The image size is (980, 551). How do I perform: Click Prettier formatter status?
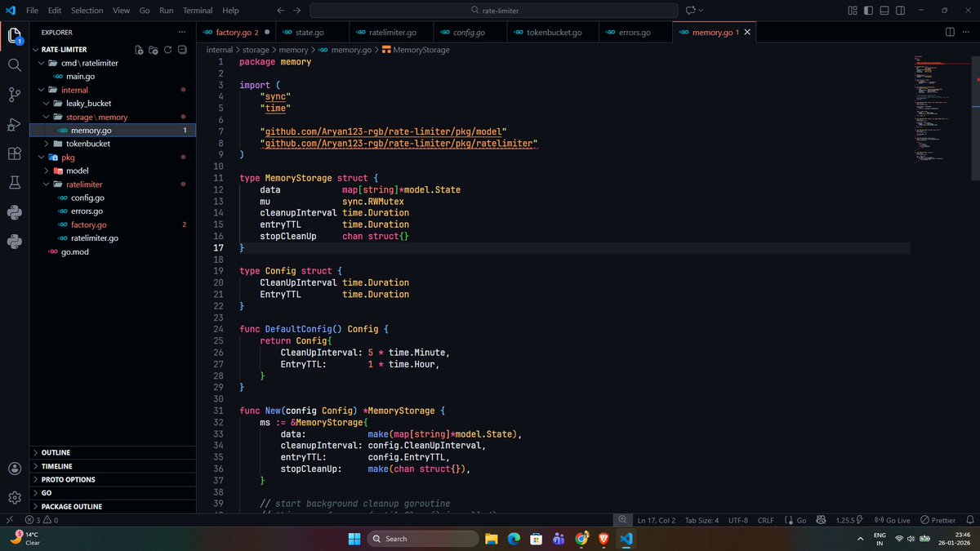(937, 520)
